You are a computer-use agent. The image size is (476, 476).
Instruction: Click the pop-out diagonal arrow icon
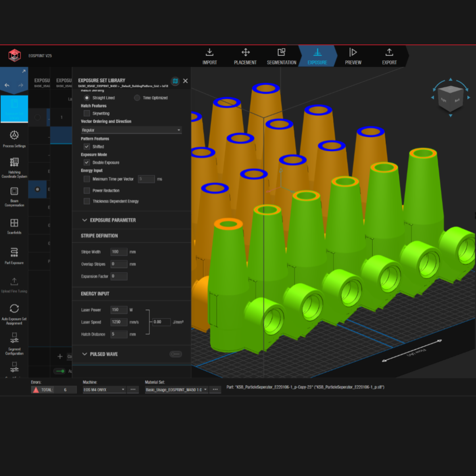(23, 71)
